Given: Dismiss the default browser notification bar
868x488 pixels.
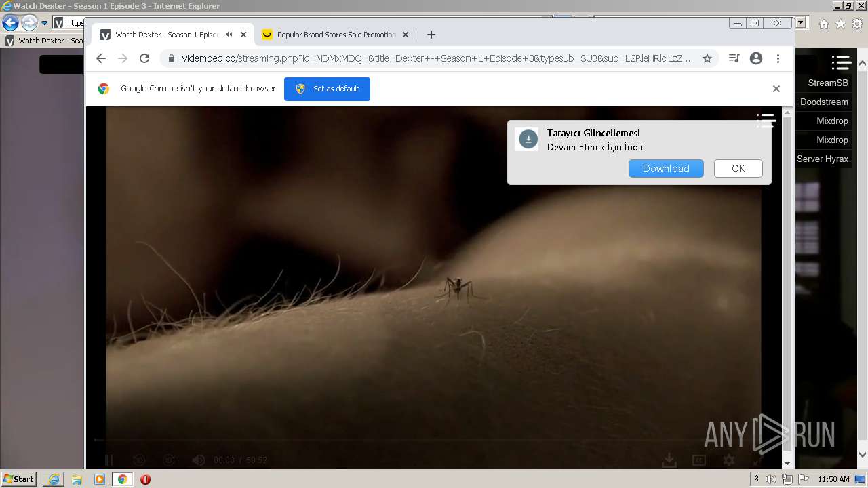Looking at the screenshot, I should click(x=776, y=89).
